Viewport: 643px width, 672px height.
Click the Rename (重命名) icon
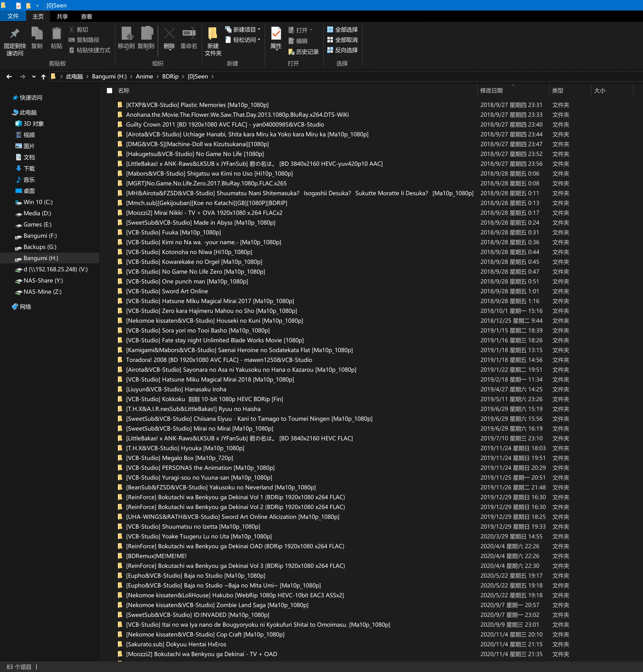189,34
